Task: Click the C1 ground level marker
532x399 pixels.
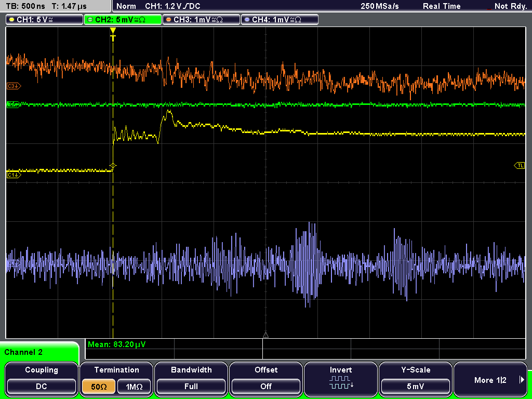Action: click(x=14, y=175)
